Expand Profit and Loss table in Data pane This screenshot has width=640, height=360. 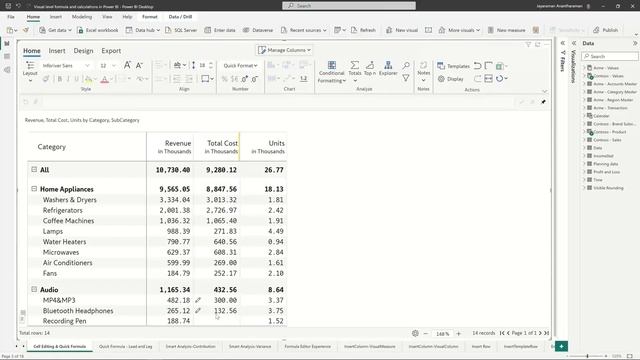click(584, 172)
